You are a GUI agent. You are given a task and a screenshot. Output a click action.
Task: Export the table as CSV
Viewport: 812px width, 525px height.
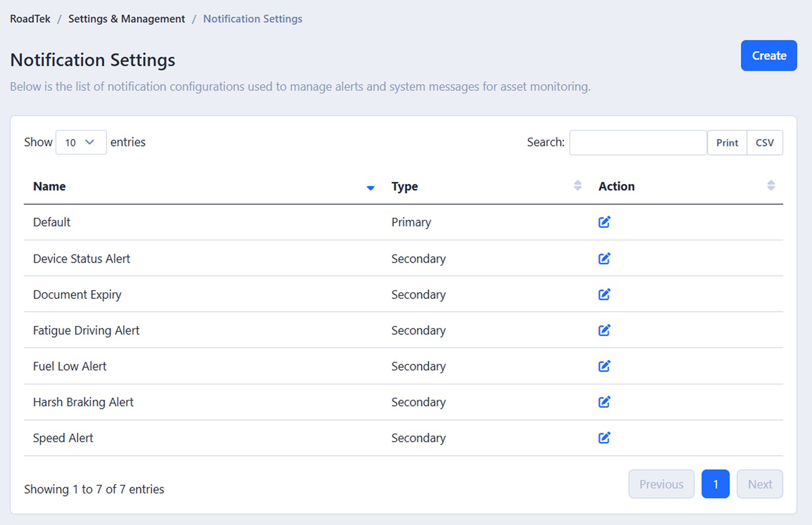764,143
